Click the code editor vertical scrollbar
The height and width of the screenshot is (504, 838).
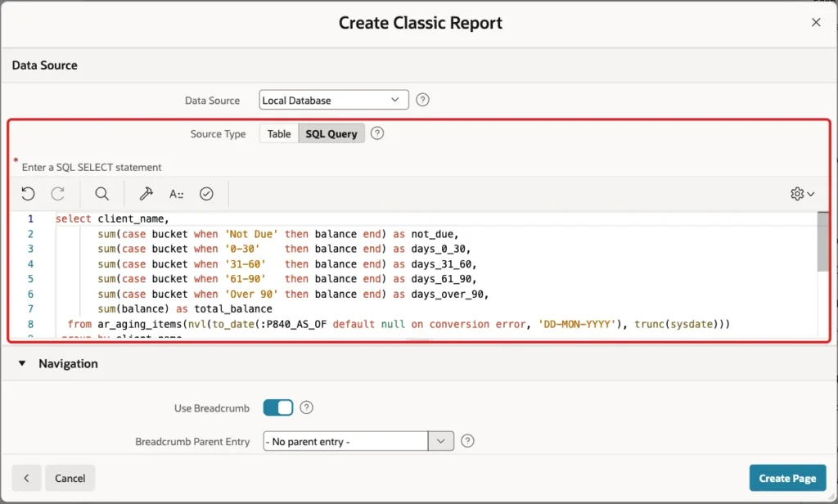[823, 241]
